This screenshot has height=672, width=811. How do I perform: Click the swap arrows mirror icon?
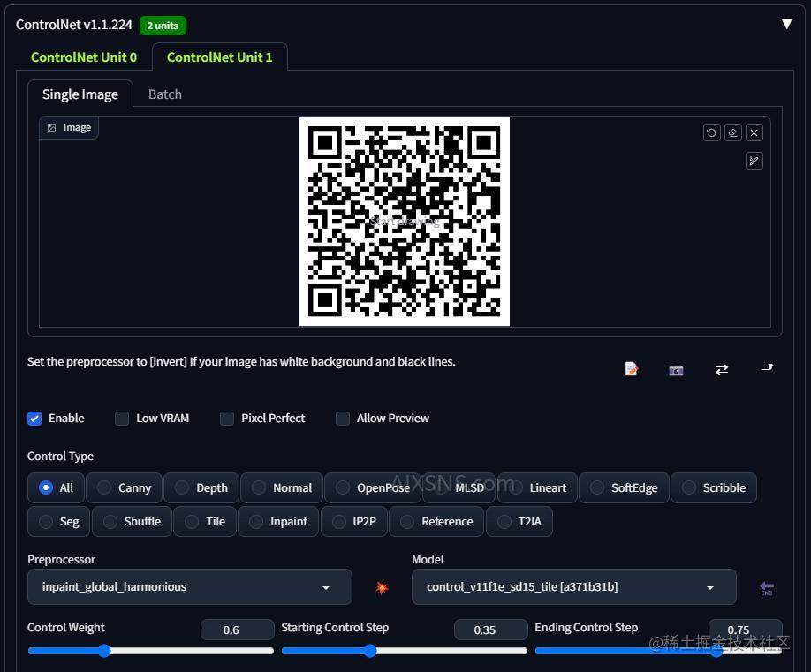coord(722,369)
